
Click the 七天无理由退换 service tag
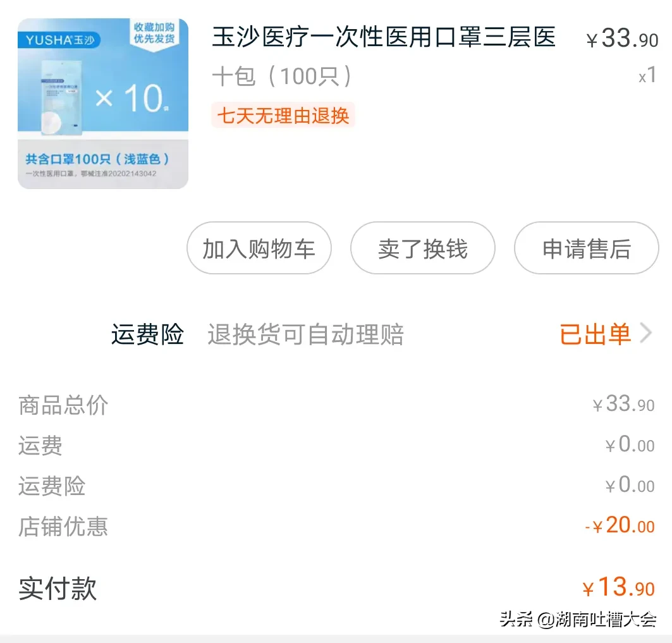[x=283, y=116]
